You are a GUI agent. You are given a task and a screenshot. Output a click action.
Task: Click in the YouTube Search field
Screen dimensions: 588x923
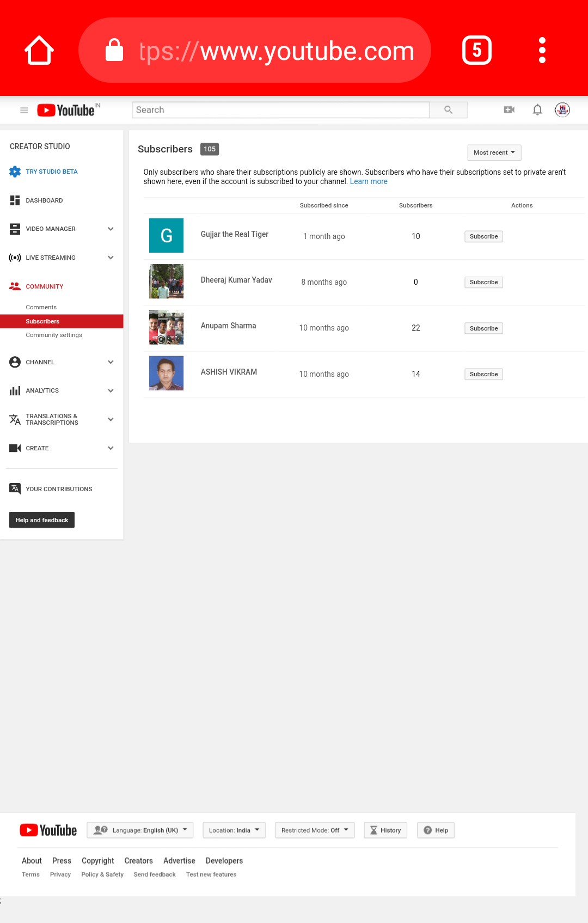[281, 110]
